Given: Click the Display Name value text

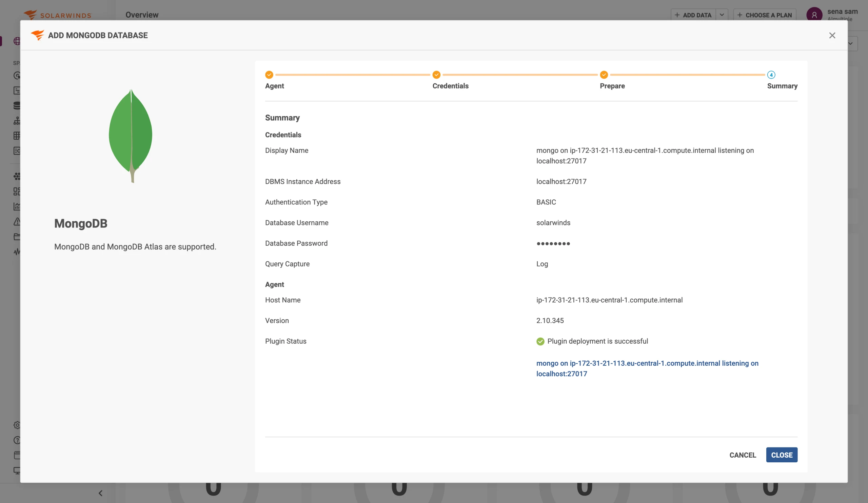Looking at the screenshot, I should pos(645,156).
